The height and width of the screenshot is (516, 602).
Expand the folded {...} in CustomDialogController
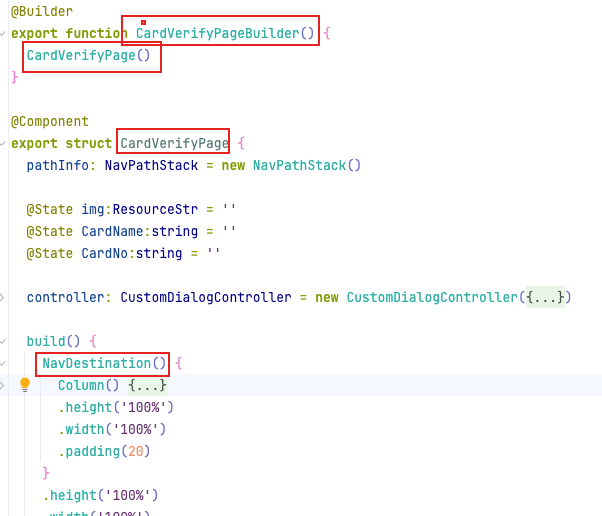click(x=545, y=297)
